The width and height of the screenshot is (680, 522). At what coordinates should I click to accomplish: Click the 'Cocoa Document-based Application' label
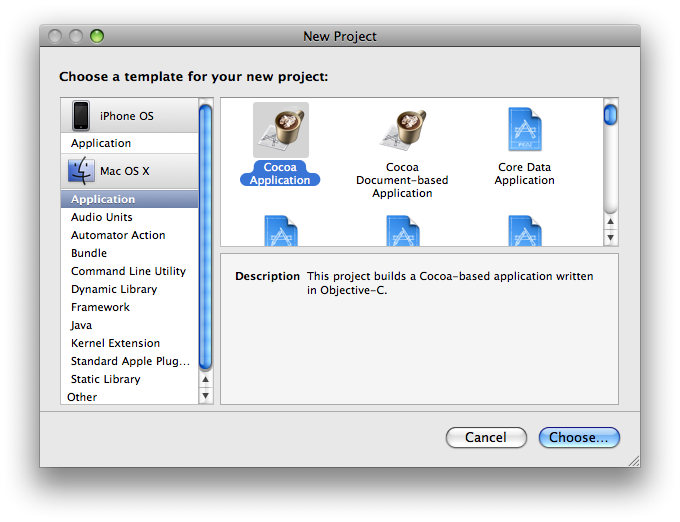point(402,180)
